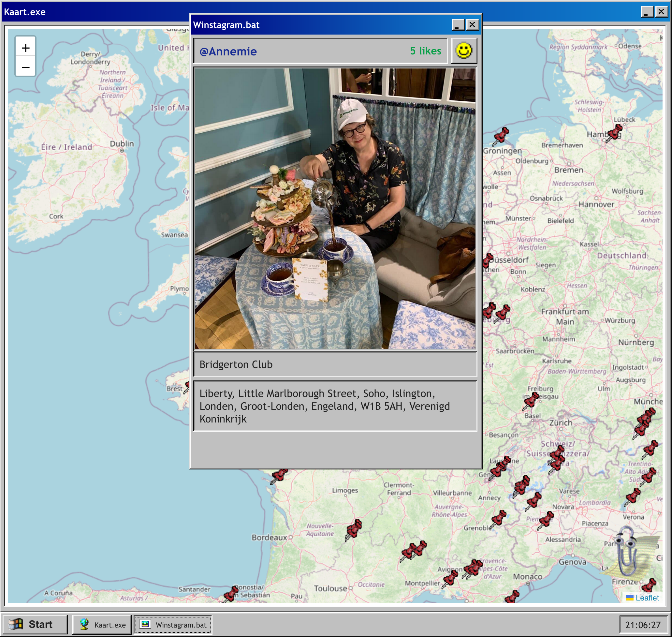Click the pin near Donostia San Sebastián
Viewport: 672px width, 637px height.
tap(230, 594)
